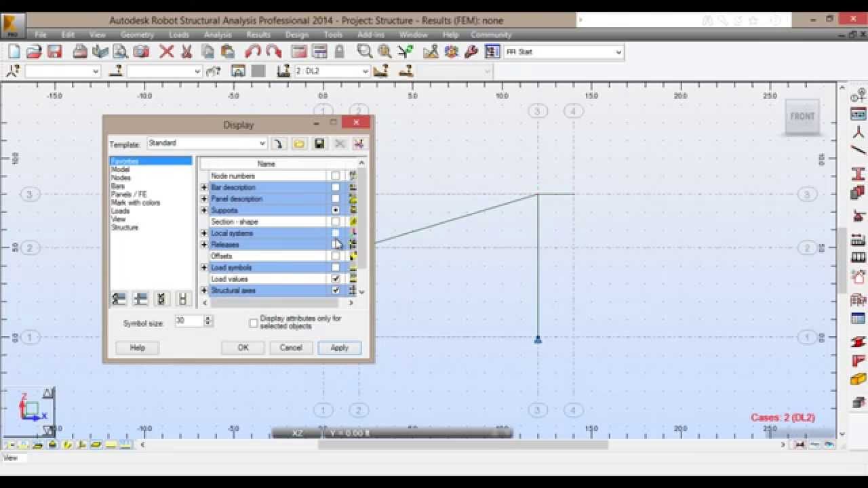Click the screen capture camera icon
Screen dimensions: 868x488
point(141,52)
